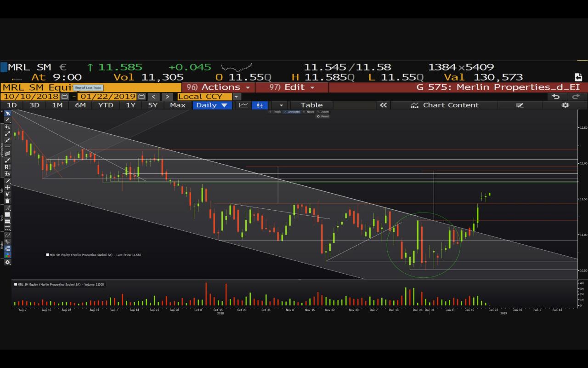Click the delete annotations trash icon
This screenshot has height=368, width=588.
coord(7,201)
